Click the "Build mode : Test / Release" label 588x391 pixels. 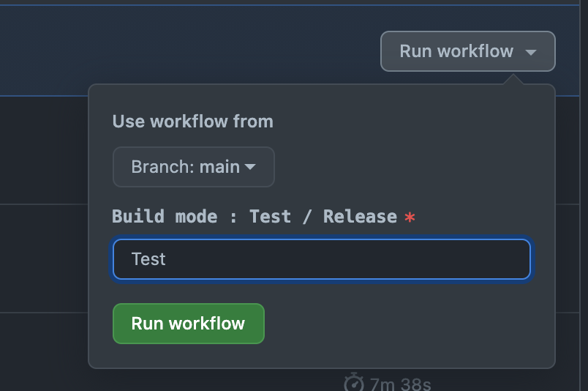pyautogui.click(x=254, y=217)
